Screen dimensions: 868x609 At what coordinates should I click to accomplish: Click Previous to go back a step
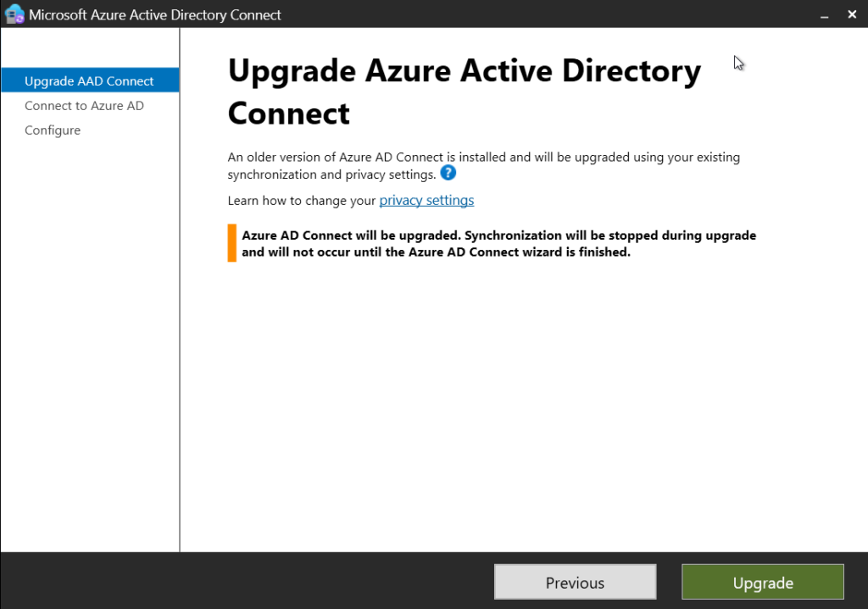pos(575,582)
